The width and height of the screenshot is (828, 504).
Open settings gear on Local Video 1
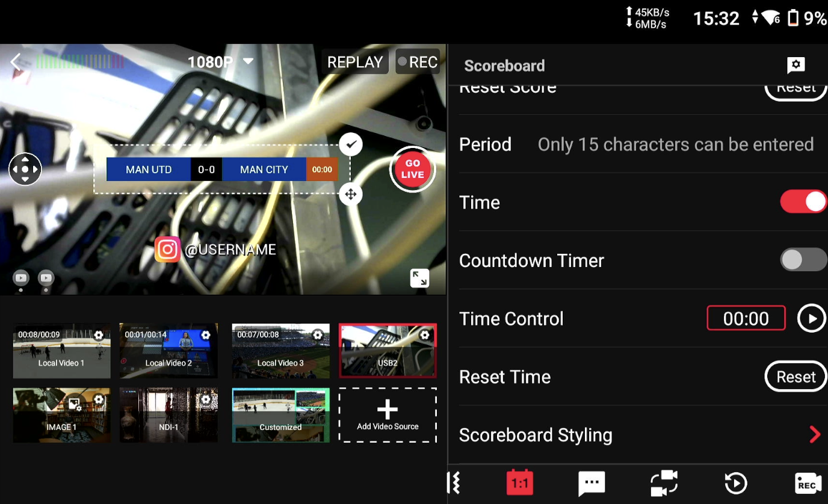click(x=99, y=335)
